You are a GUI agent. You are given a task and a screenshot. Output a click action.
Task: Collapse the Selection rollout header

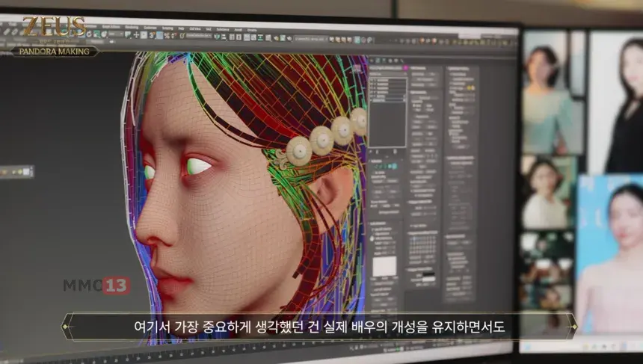386,161
